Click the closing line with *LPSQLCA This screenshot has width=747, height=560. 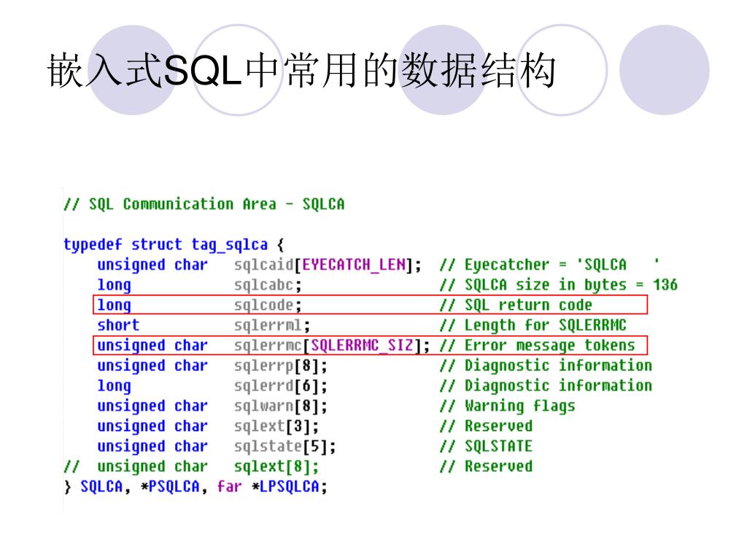pyautogui.click(x=196, y=486)
